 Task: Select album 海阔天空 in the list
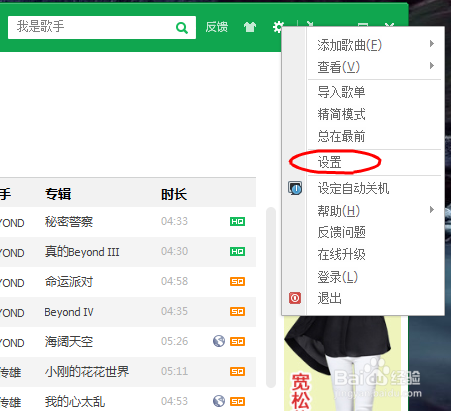coord(69,342)
